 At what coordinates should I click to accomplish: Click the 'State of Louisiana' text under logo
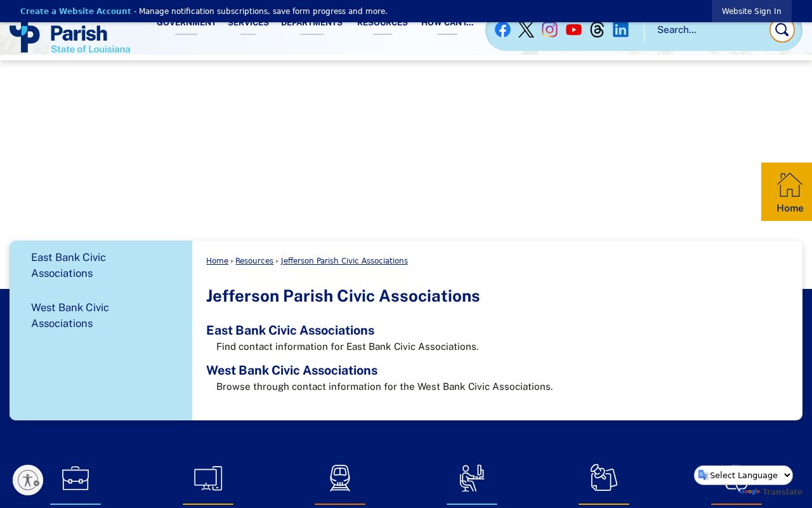(x=91, y=49)
